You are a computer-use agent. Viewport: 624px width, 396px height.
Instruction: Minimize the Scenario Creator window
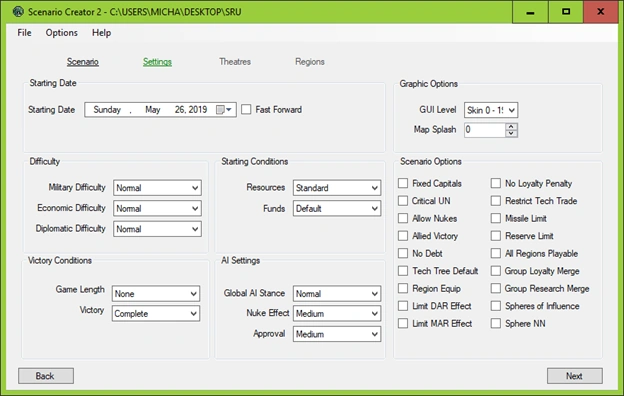click(530, 12)
